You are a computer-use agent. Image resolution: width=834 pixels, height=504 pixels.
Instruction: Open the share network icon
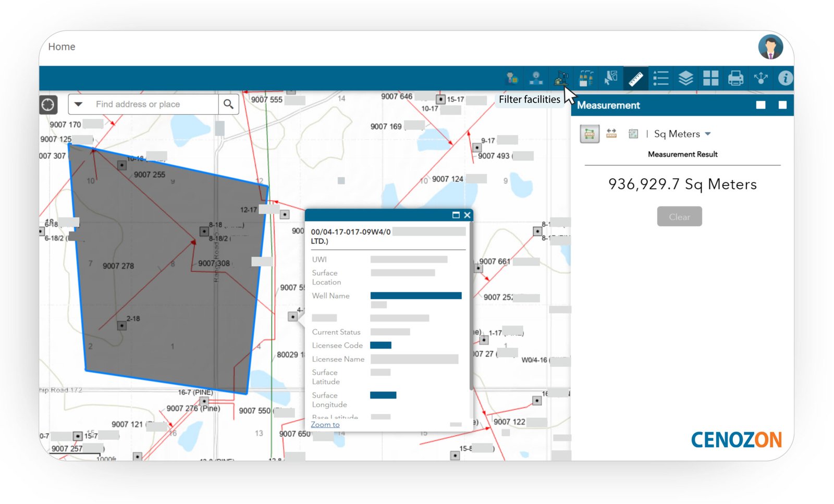click(x=761, y=79)
